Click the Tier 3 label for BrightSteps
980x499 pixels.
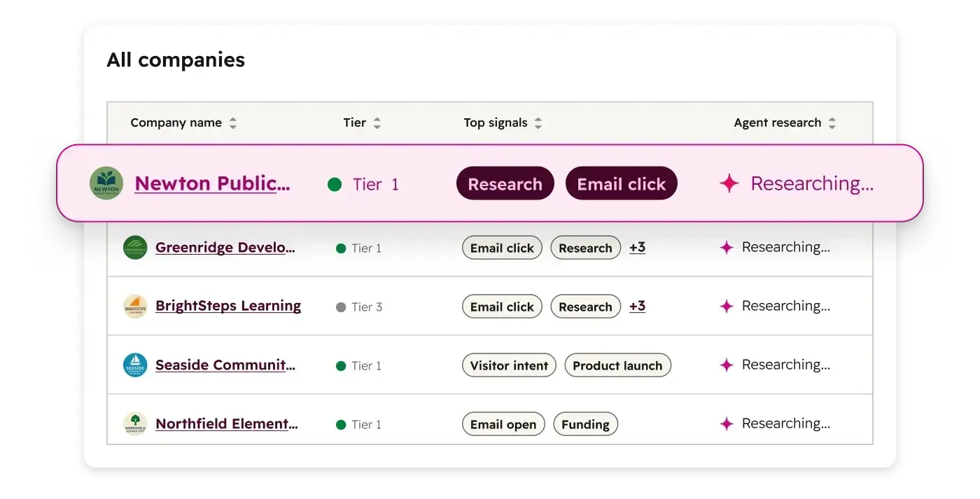pos(367,307)
